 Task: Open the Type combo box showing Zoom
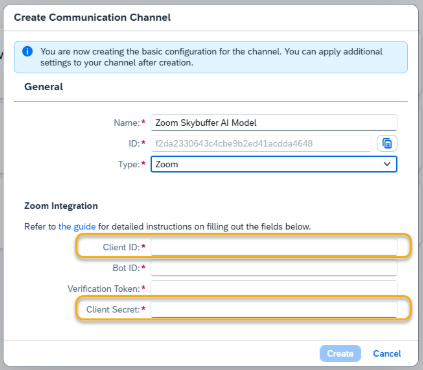pos(274,164)
